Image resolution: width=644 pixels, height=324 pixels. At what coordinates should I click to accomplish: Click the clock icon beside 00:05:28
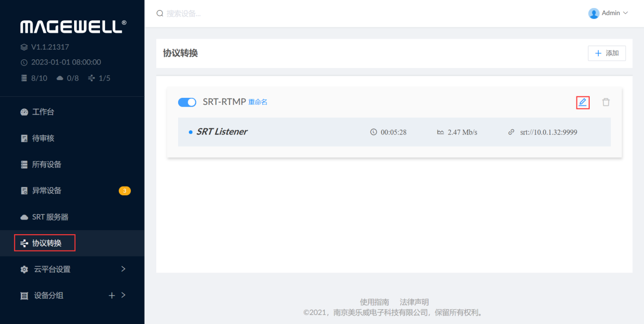tap(374, 132)
